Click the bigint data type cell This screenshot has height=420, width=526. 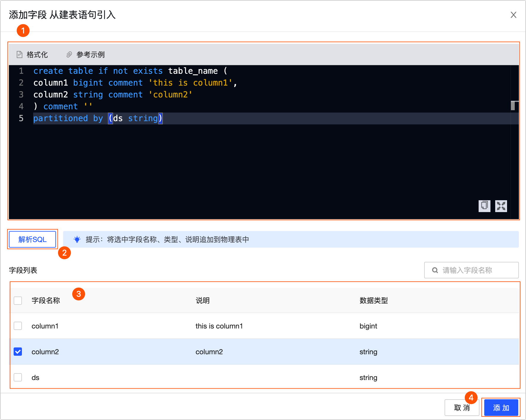pyautogui.click(x=368, y=326)
